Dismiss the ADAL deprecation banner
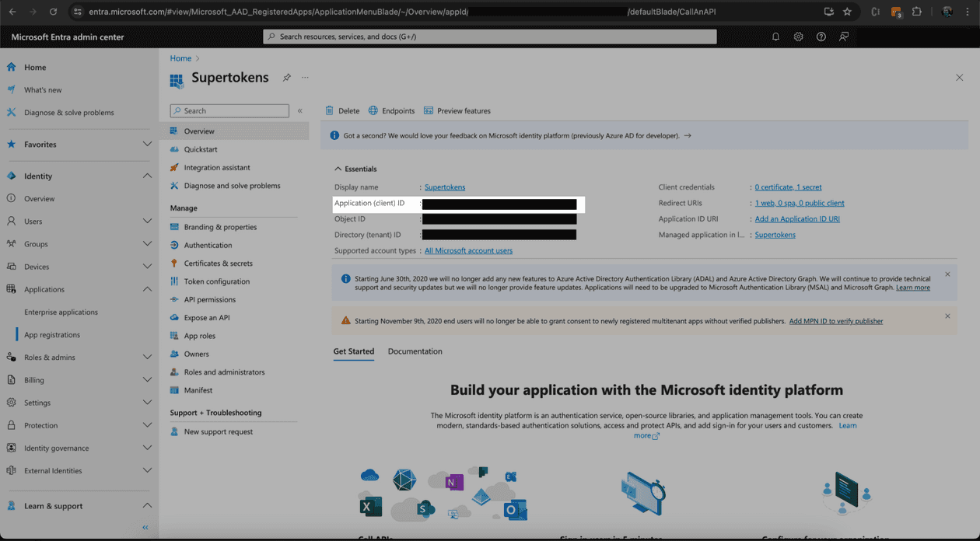 tap(947, 274)
